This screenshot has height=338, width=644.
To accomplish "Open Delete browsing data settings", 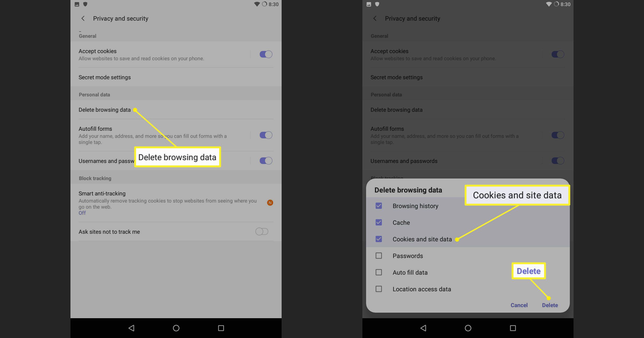I will (105, 110).
